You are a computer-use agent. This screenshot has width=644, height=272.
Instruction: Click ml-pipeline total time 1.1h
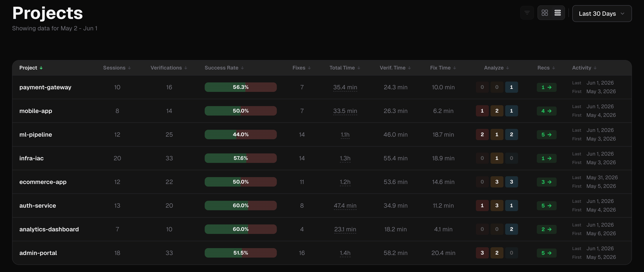pyautogui.click(x=345, y=134)
